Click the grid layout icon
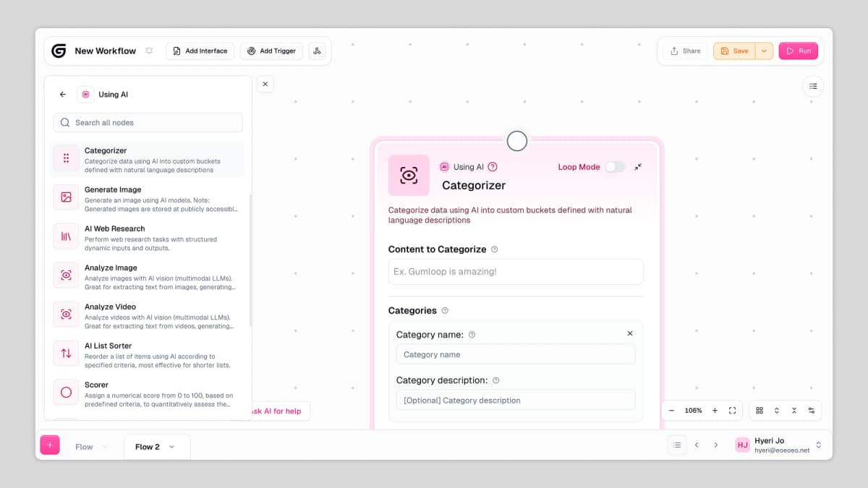868x488 pixels. pyautogui.click(x=759, y=411)
